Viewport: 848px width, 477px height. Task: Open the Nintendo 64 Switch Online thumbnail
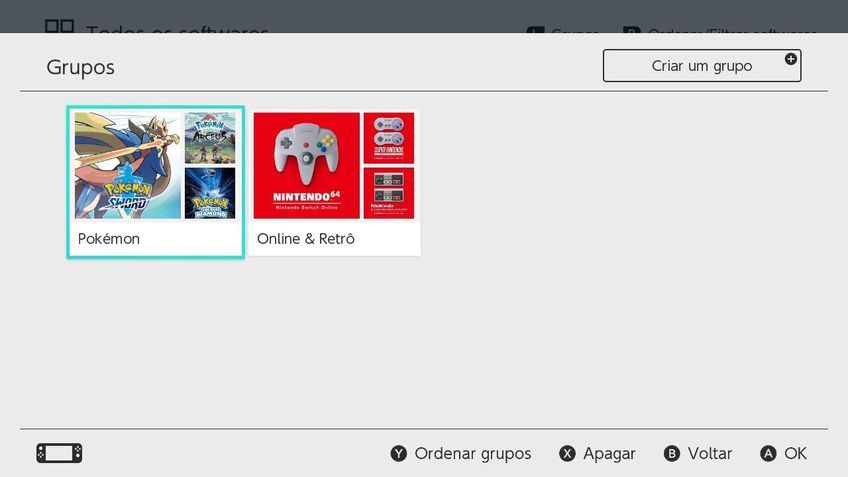(x=306, y=165)
